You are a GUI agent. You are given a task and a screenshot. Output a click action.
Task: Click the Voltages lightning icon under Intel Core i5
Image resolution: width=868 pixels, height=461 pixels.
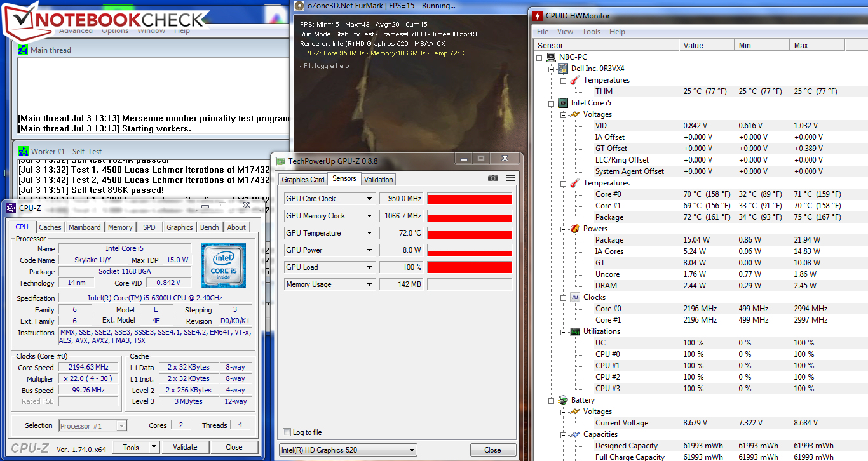point(575,114)
